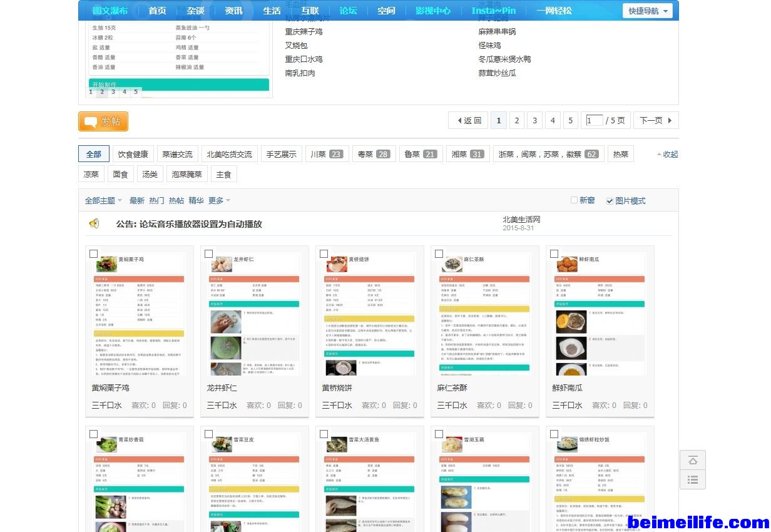Screen dimensions: 771x532
Task: Toggle the 图片模式 checkbox
Action: tap(610, 201)
